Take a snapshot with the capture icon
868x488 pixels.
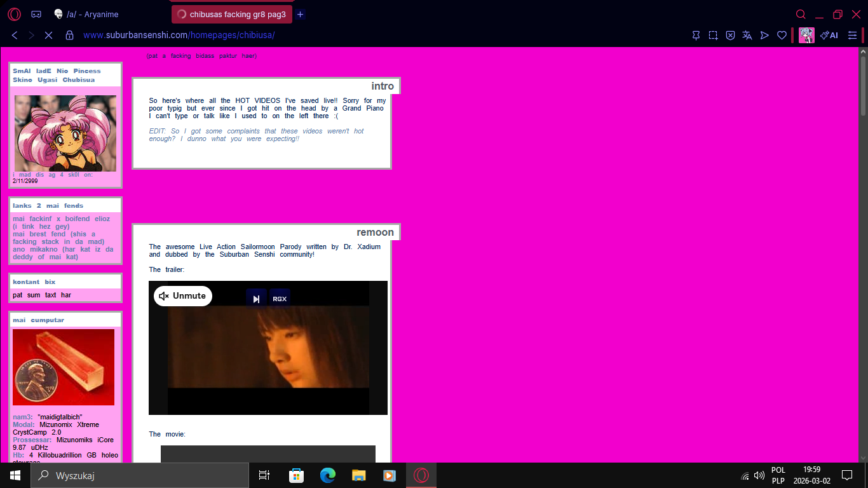(x=713, y=36)
